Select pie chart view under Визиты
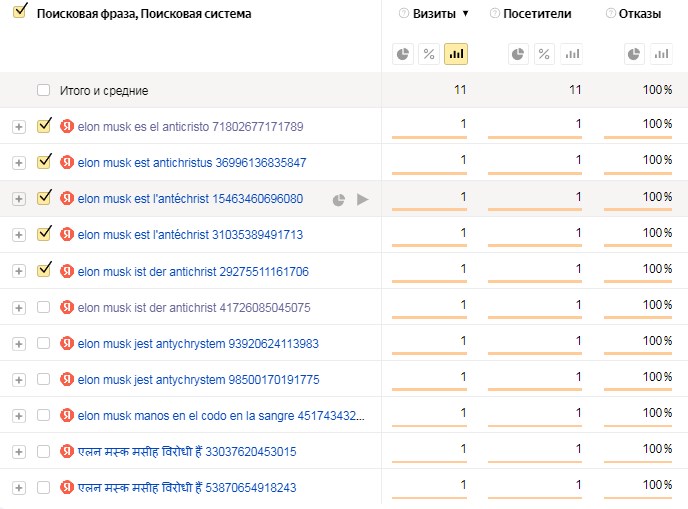The width and height of the screenshot is (688, 509). (403, 54)
